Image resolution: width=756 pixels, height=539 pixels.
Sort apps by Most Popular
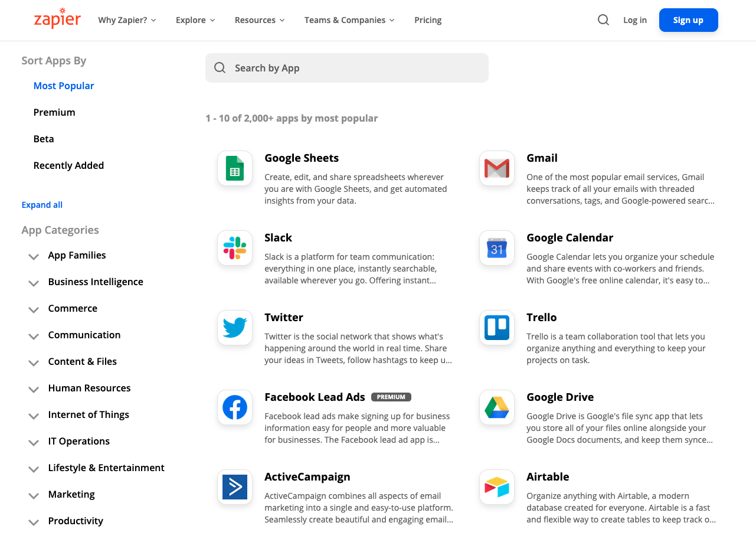tap(64, 86)
